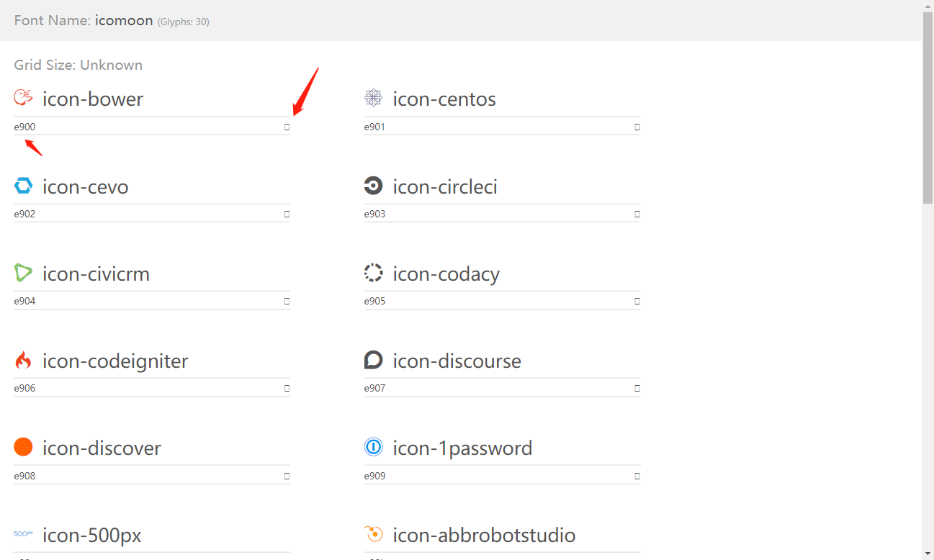Click the circleci logo icon
Image resolution: width=934 pixels, height=560 pixels.
coord(373,186)
